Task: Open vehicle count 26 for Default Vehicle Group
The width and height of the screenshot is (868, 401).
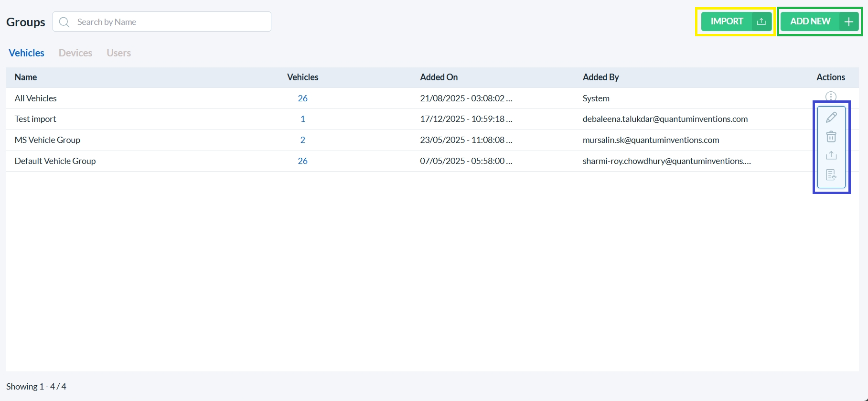Action: coord(302,161)
